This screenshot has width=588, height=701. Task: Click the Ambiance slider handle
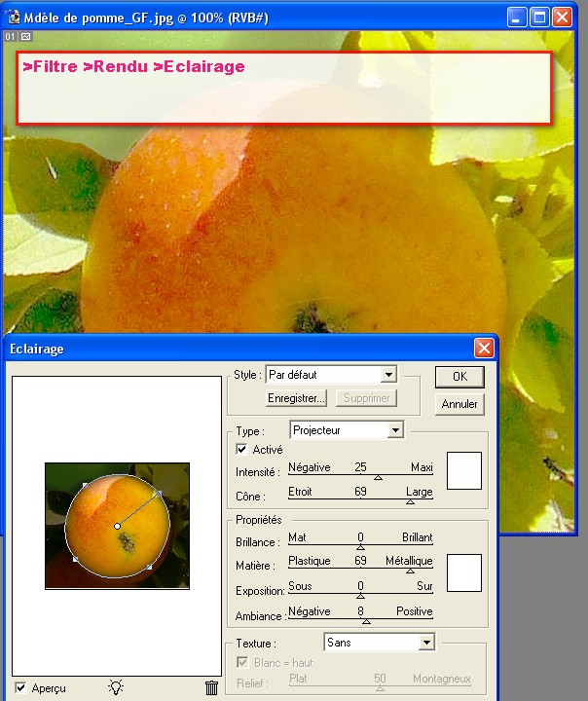tap(366, 621)
